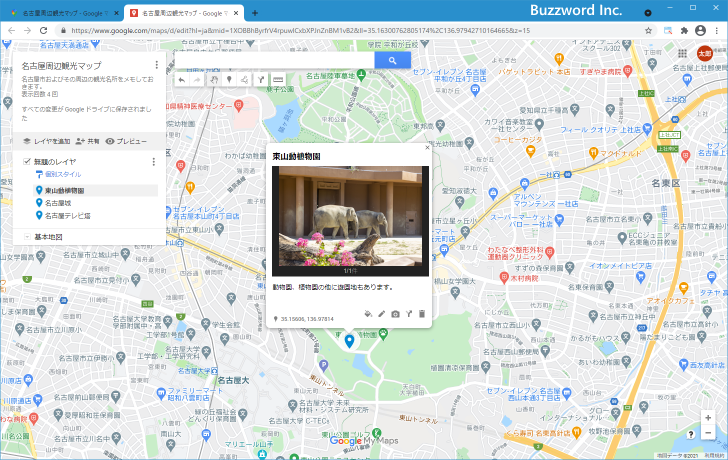Click the プレビュー preview button
The height and width of the screenshot is (460, 728).
coord(126,141)
